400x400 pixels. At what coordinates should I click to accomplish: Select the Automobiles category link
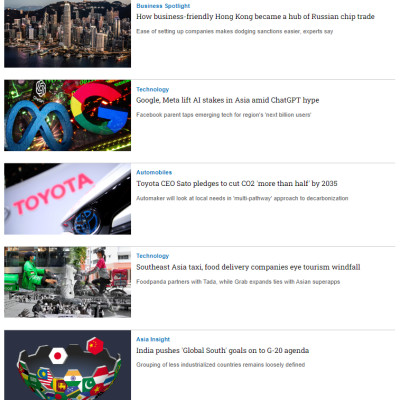tap(154, 172)
